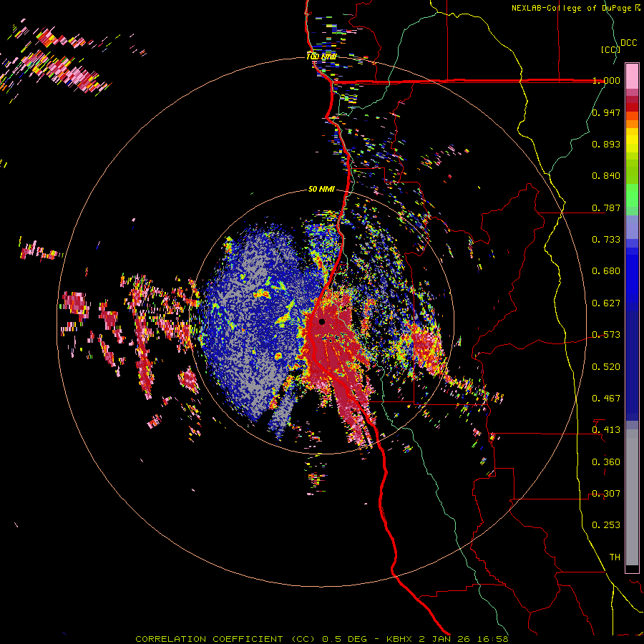The image size is (644, 644).
Task: Click the 100 NMI range ring label
Action: [x=321, y=57]
